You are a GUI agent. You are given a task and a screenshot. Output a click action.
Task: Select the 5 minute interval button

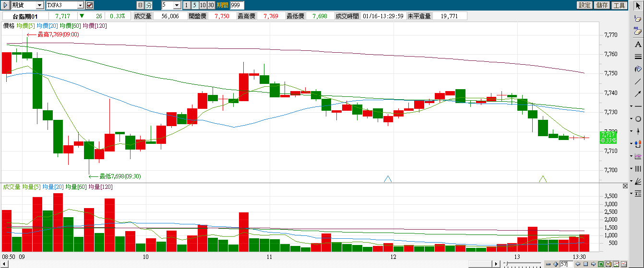pos(194,5)
